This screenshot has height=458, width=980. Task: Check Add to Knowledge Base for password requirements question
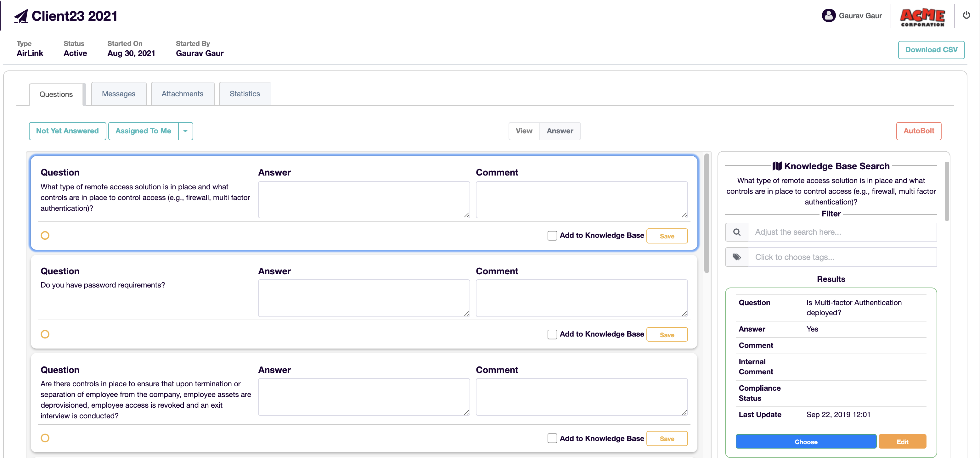click(552, 334)
